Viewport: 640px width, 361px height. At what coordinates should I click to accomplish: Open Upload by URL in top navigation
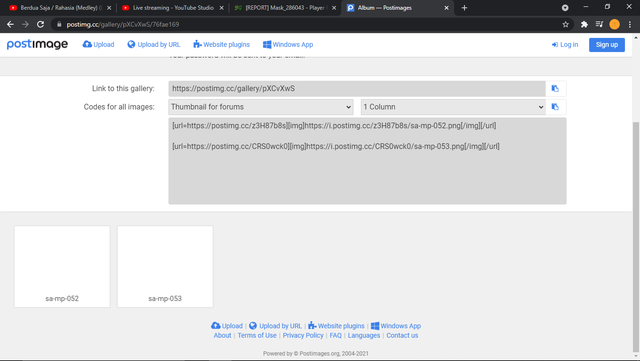coord(153,45)
